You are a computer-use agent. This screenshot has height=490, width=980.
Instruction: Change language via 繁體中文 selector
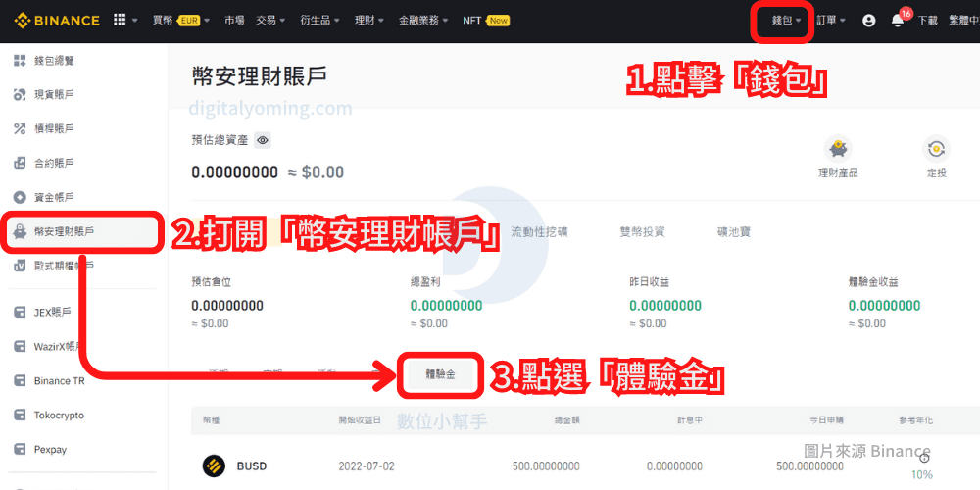[x=964, y=20]
